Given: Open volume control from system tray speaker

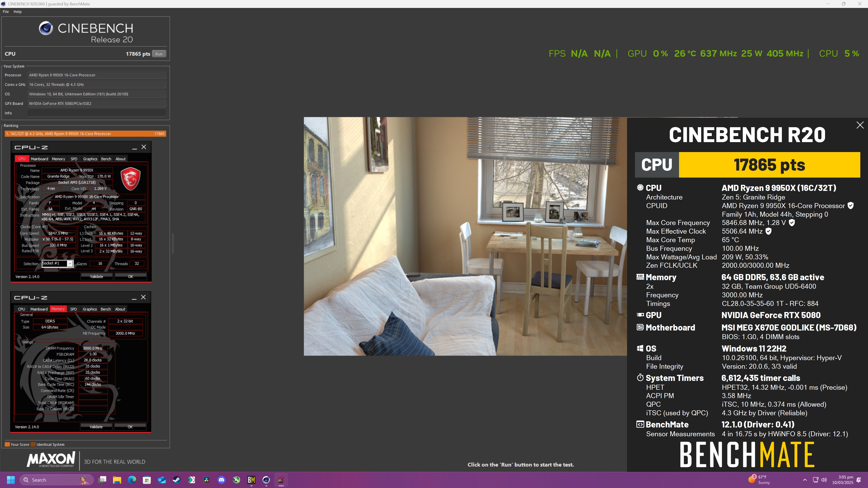Looking at the screenshot, I should click(x=824, y=480).
